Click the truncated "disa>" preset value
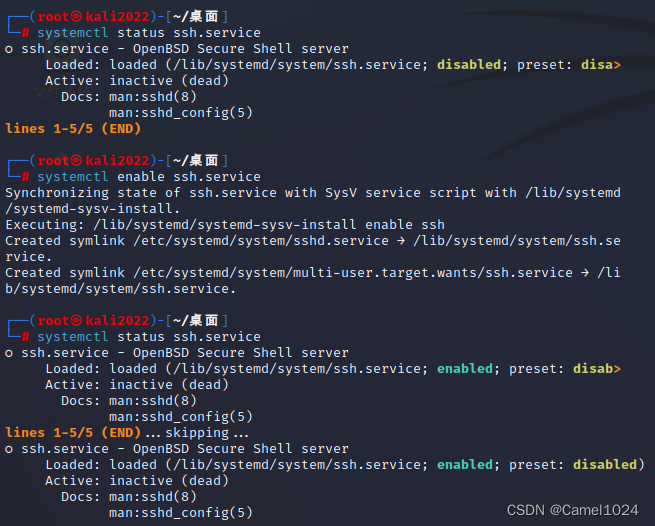 (x=601, y=65)
